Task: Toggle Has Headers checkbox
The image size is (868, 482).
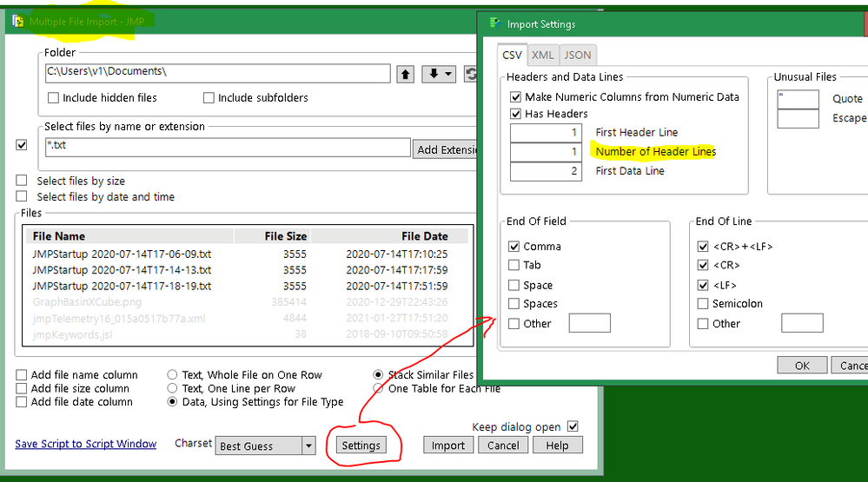Action: 515,114
